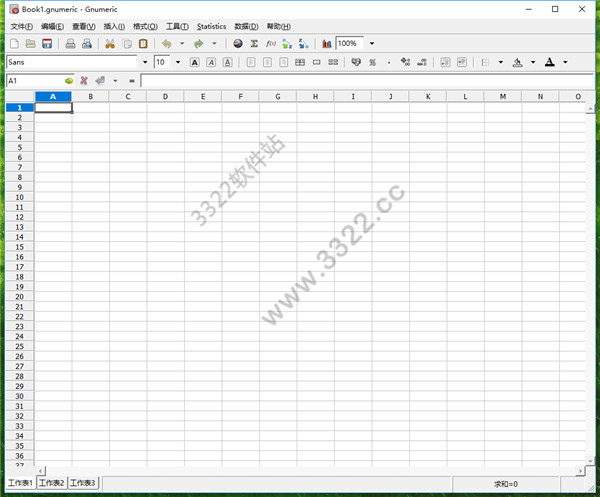Click inside the formula entry field
The image size is (600, 497).
coord(367,81)
